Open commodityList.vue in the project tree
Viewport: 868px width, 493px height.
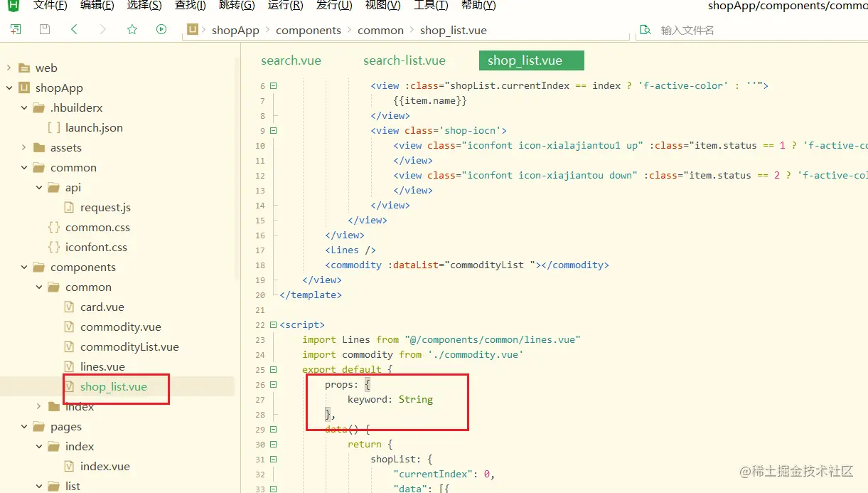tap(129, 346)
